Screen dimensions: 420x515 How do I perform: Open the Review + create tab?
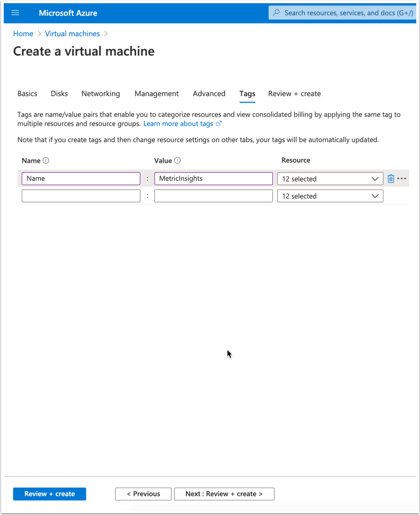(294, 93)
